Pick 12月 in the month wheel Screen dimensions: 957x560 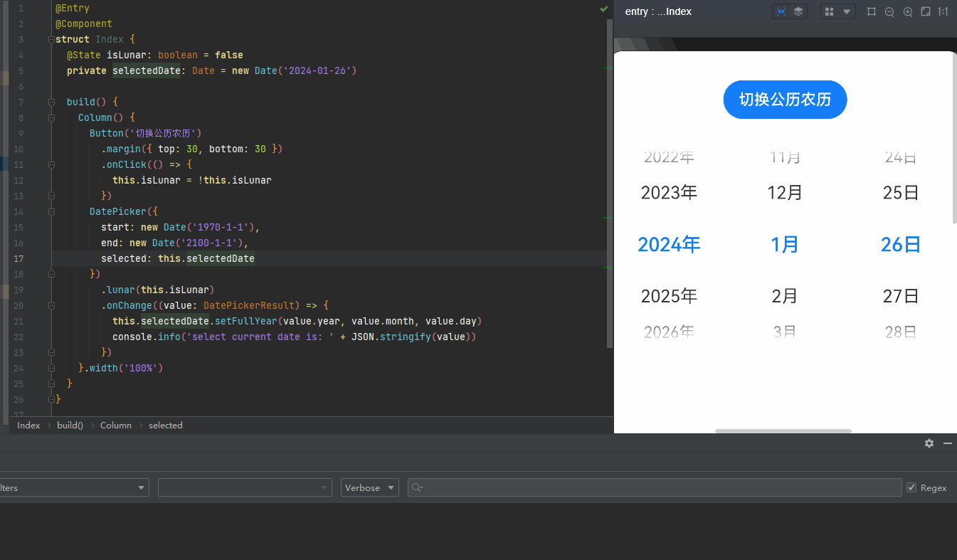pyautogui.click(x=785, y=192)
